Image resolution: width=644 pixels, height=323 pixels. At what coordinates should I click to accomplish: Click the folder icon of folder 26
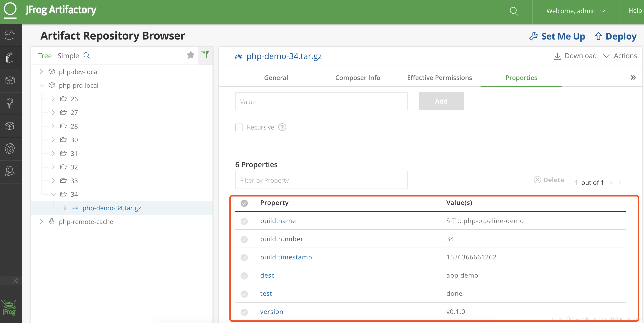click(64, 99)
